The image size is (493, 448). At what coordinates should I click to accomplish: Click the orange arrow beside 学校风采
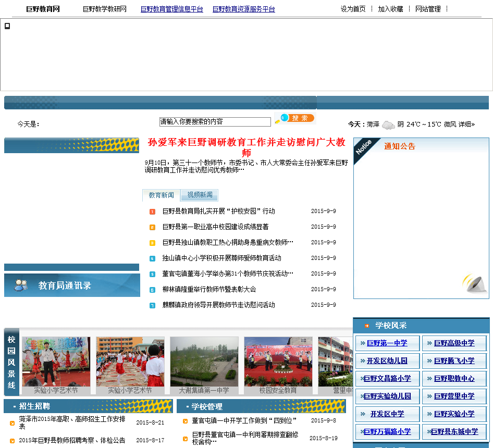pyautogui.click(x=366, y=326)
